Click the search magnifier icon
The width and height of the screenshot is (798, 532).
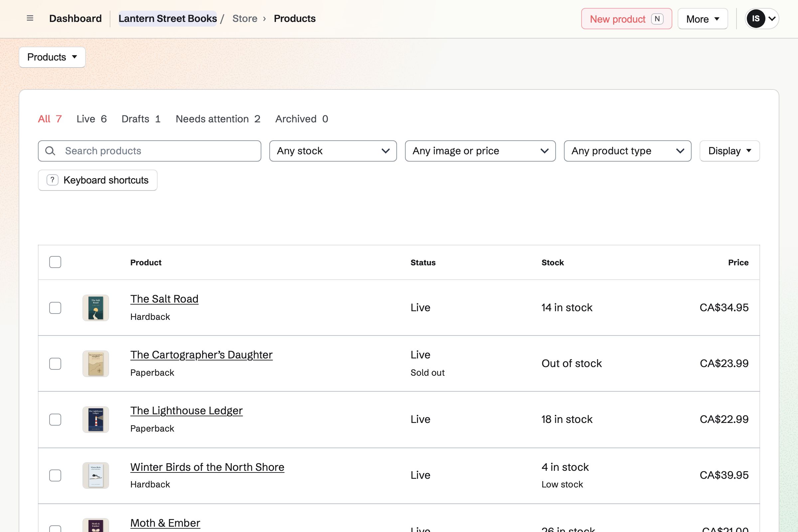(x=50, y=151)
